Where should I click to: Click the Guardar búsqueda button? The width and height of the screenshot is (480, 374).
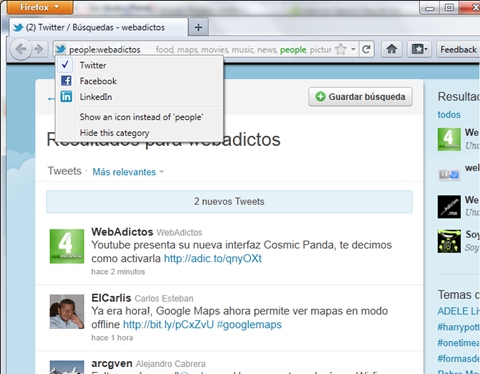(x=360, y=97)
